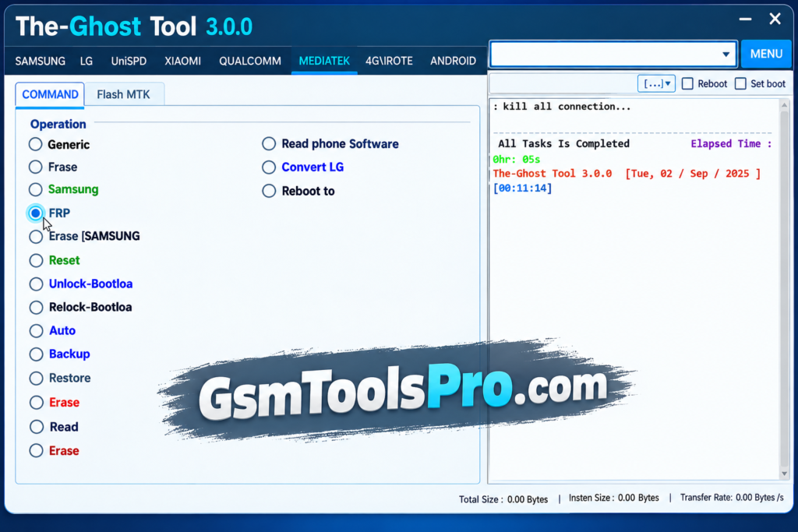This screenshot has width=798, height=532.
Task: Select Relock-Bootloa operation
Action: [x=36, y=307]
